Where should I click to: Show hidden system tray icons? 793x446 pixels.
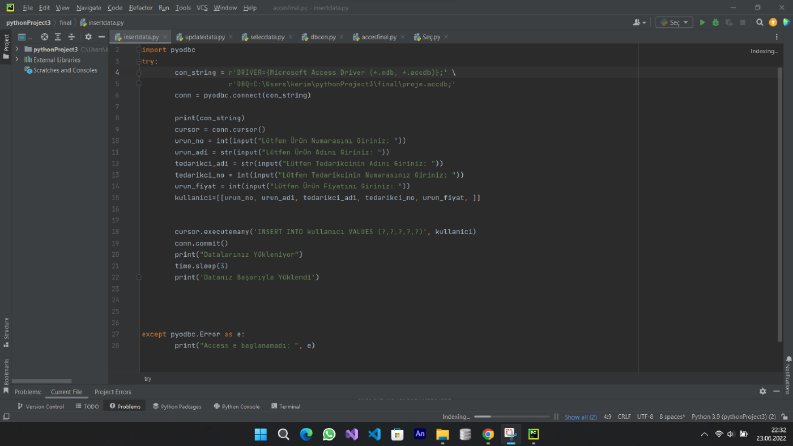[704, 434]
